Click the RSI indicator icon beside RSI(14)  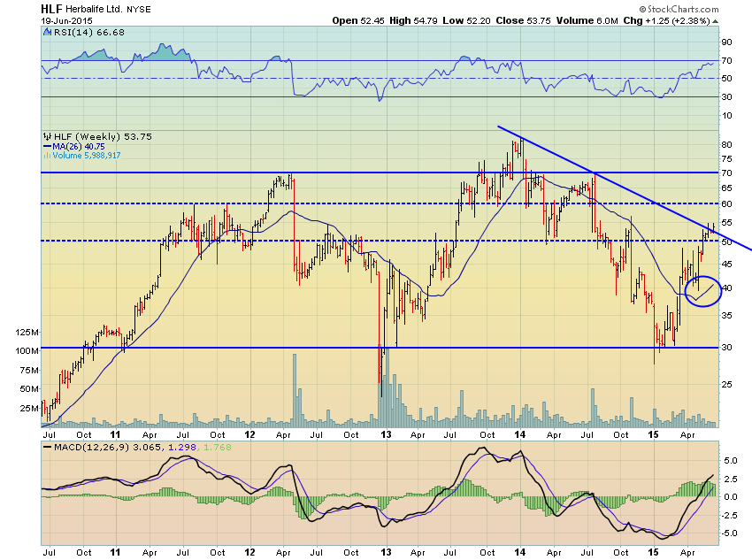point(47,32)
